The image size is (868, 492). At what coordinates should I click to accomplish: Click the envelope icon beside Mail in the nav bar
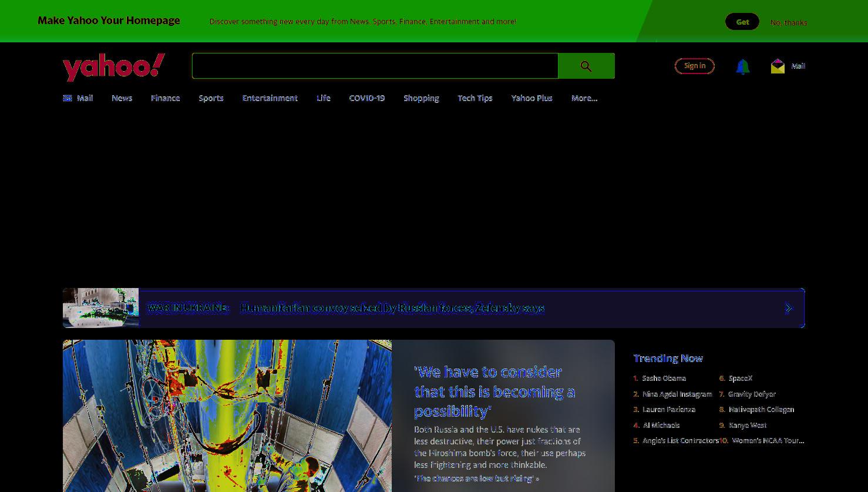click(68, 98)
